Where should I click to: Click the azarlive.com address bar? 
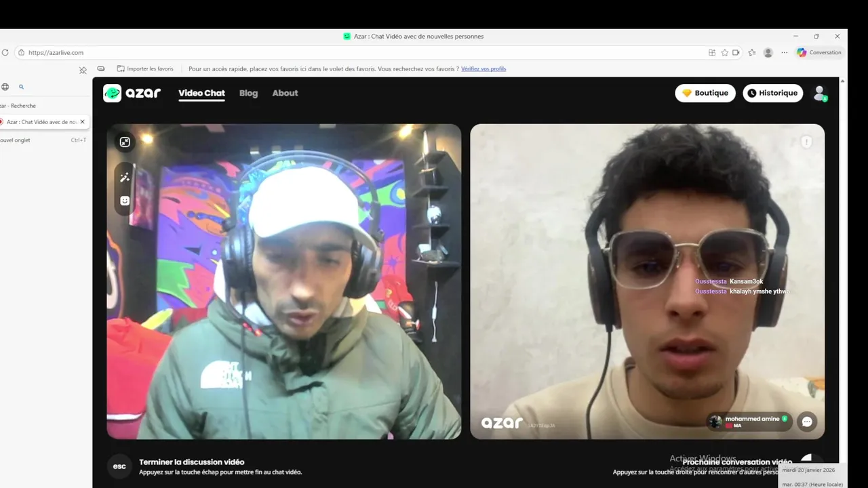click(380, 52)
